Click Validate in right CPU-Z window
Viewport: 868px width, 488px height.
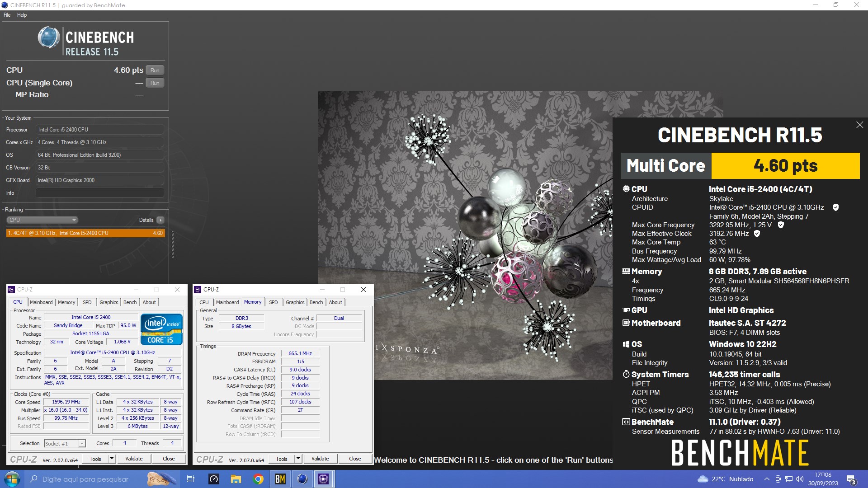pos(320,459)
